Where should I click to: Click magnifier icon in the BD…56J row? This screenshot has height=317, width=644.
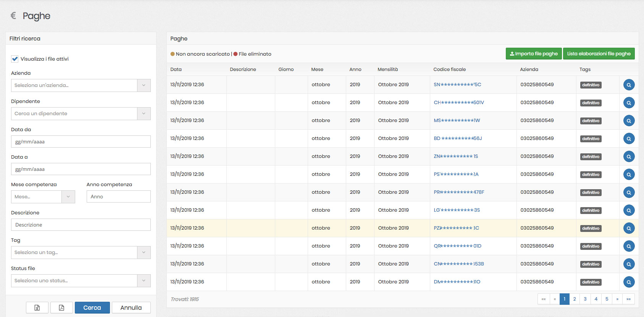(629, 138)
